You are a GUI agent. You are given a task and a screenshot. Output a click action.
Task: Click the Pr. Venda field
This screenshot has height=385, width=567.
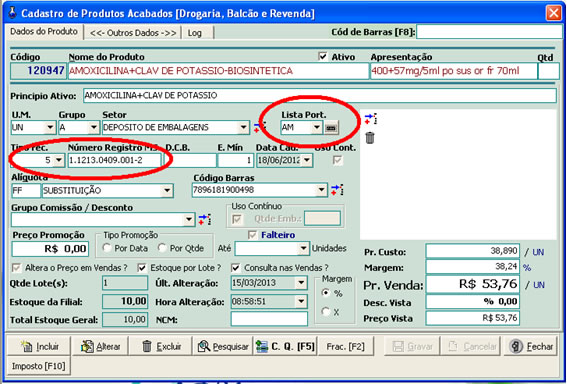[x=473, y=285]
